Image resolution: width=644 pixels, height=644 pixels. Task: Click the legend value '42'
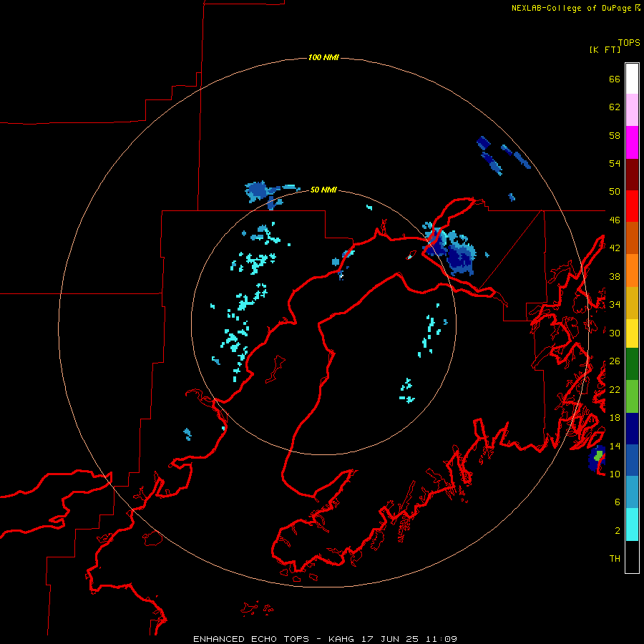click(x=615, y=248)
